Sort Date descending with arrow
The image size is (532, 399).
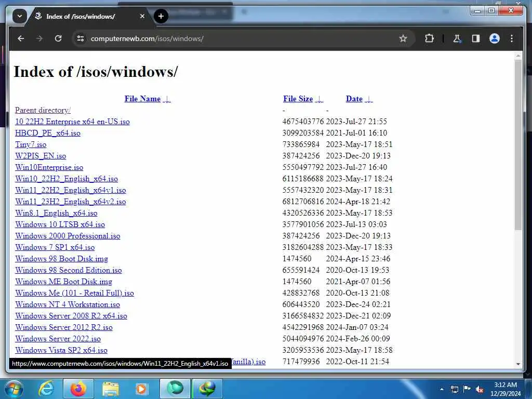tap(369, 99)
